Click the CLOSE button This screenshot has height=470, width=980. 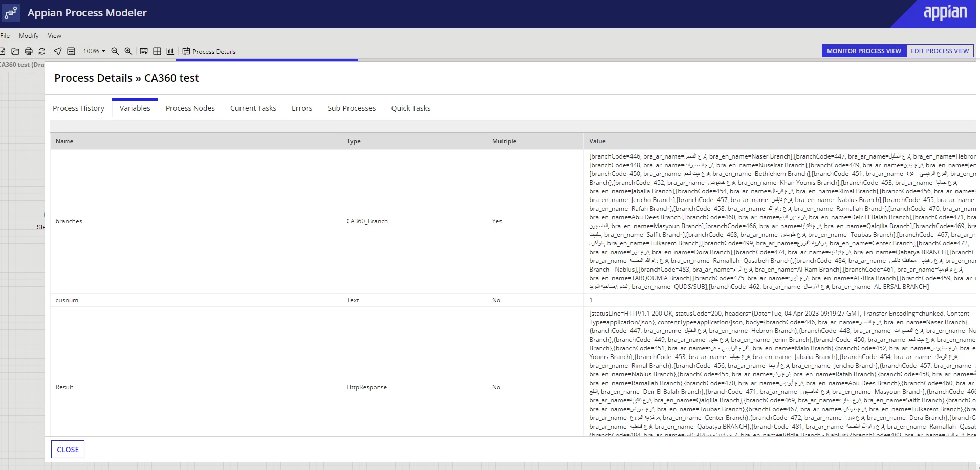point(68,450)
